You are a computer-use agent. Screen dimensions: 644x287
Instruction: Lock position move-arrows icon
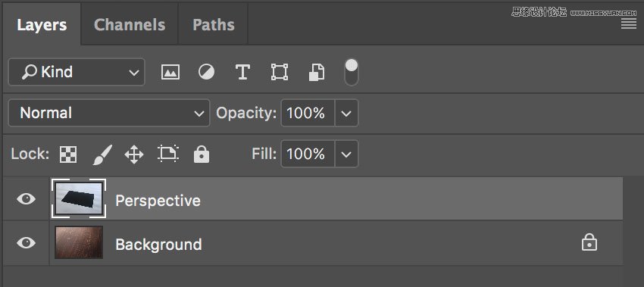click(x=134, y=154)
